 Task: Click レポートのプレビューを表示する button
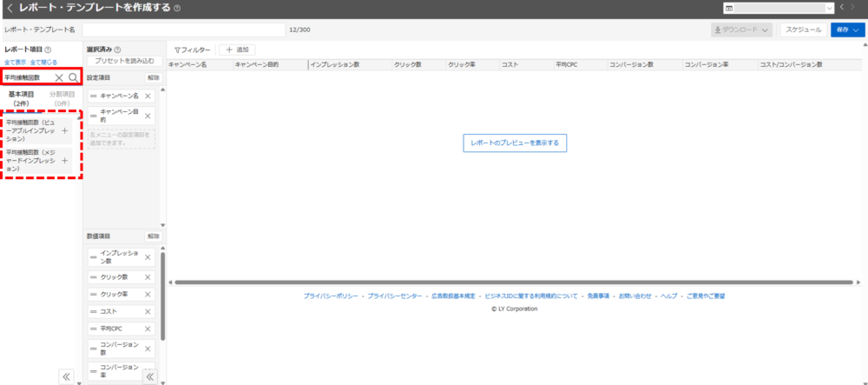(515, 142)
